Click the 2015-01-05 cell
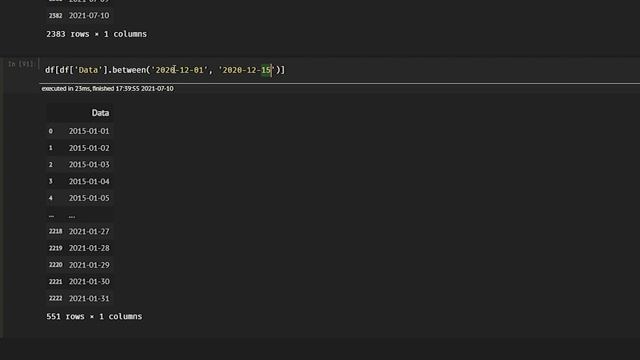Image resolution: width=640 pixels, height=360 pixels. [x=89, y=198]
